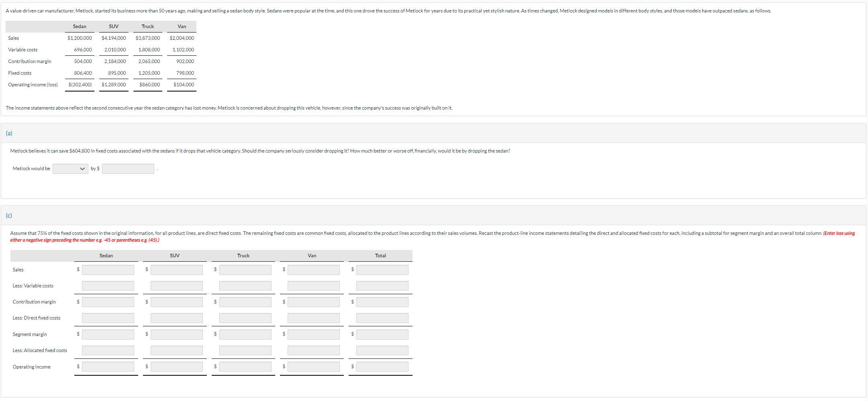Click the Sedan fixed costs 806,400

83,73
